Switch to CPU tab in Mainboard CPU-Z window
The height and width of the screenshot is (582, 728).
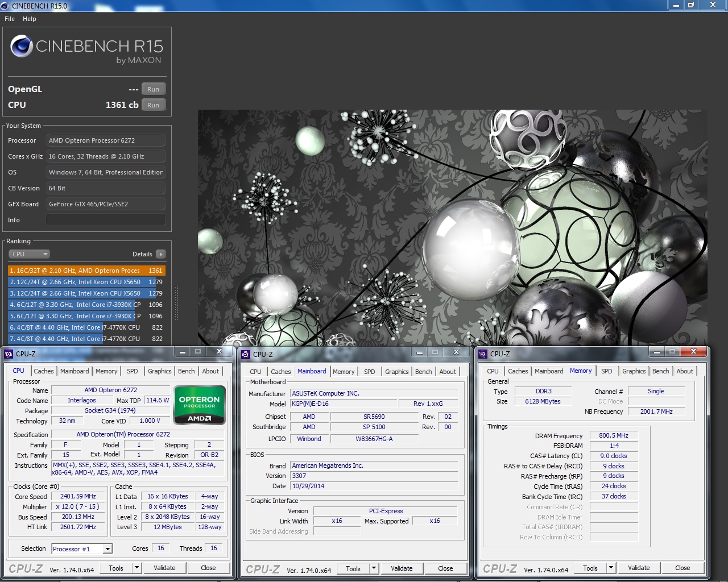pyautogui.click(x=256, y=372)
